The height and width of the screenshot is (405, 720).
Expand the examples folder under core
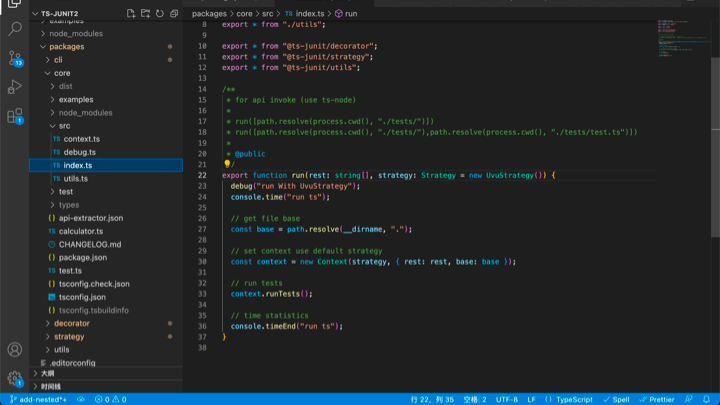[x=106, y=99]
